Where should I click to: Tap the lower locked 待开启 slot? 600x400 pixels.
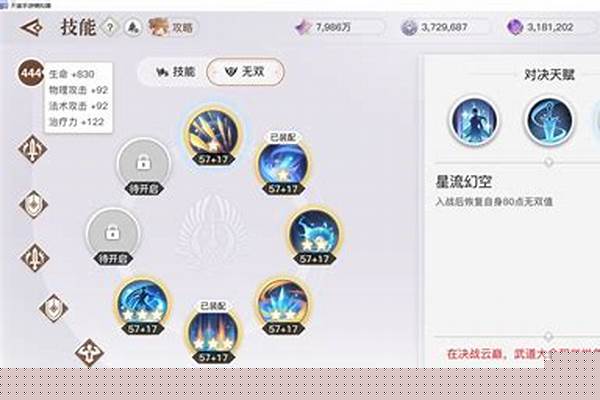[112, 236]
